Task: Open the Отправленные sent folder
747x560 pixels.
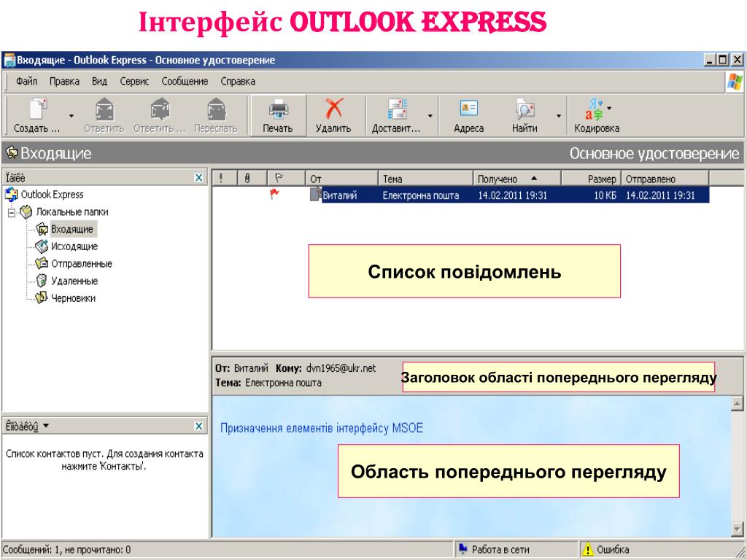Action: 82,263
